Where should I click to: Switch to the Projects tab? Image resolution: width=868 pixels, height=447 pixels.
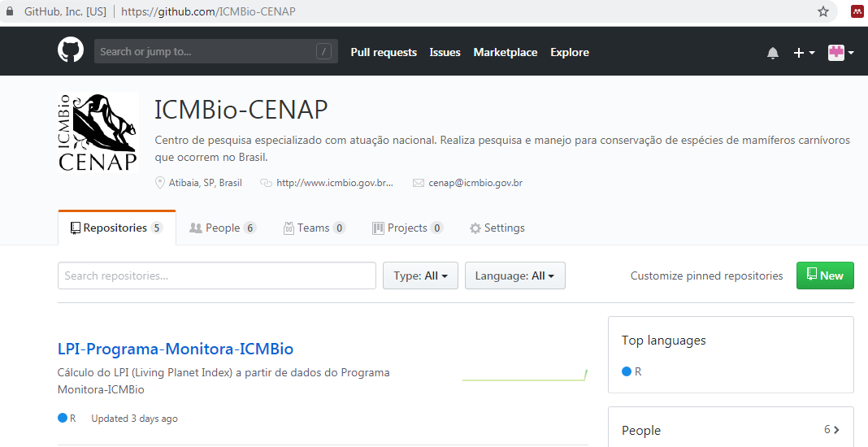click(x=407, y=228)
